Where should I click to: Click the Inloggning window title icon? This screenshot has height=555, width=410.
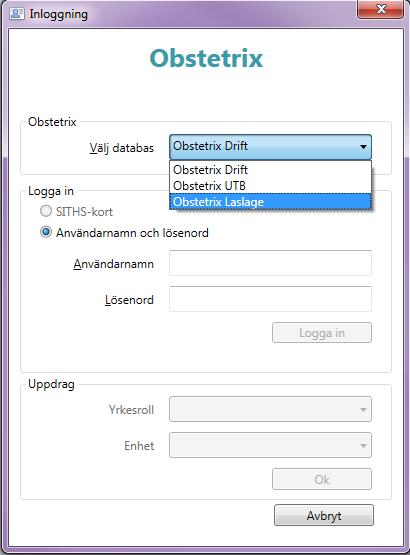tap(16, 13)
